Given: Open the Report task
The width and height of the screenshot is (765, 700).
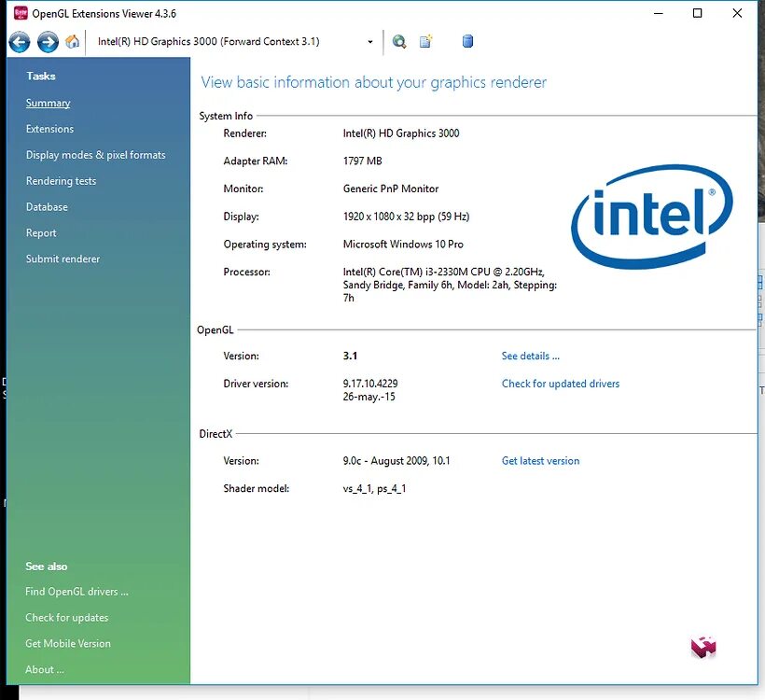Looking at the screenshot, I should click(x=41, y=232).
